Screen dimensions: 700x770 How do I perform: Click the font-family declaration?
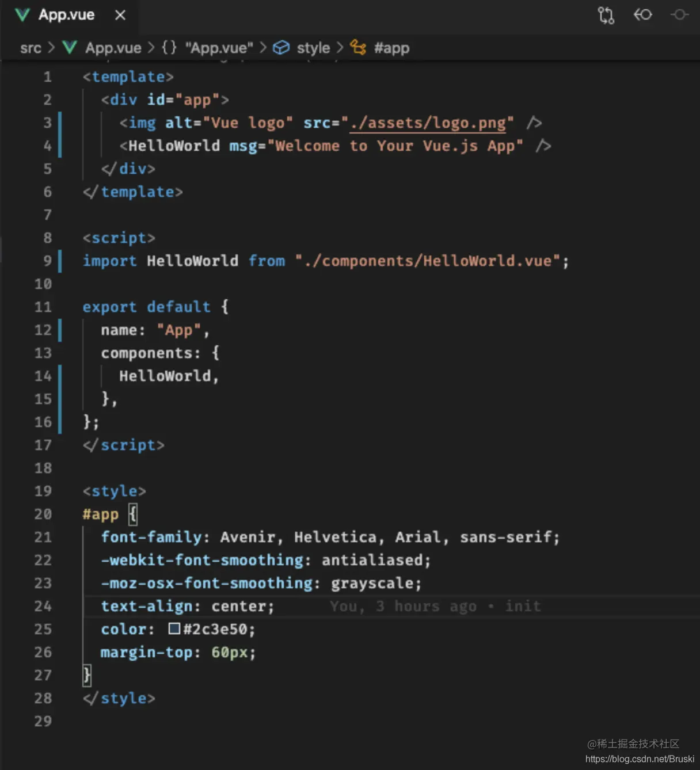[330, 537]
